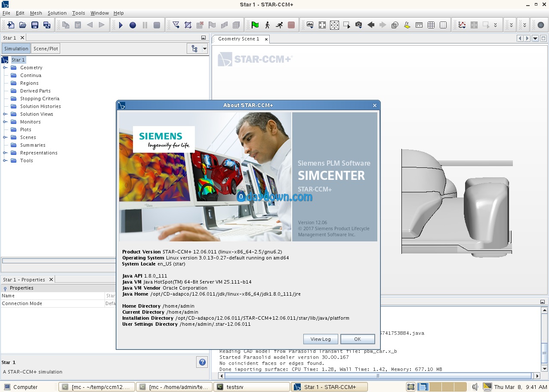Go to previous view with black arrow
The image size is (549, 392).
tap(371, 25)
